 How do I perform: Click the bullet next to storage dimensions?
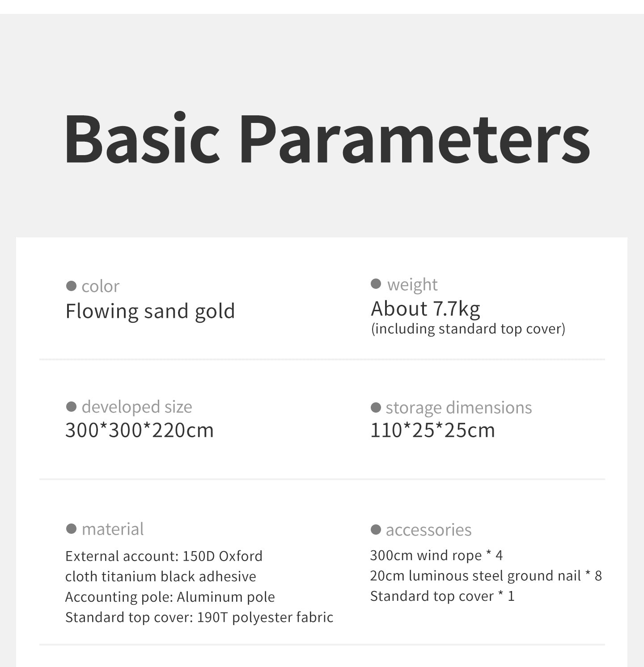(376, 408)
